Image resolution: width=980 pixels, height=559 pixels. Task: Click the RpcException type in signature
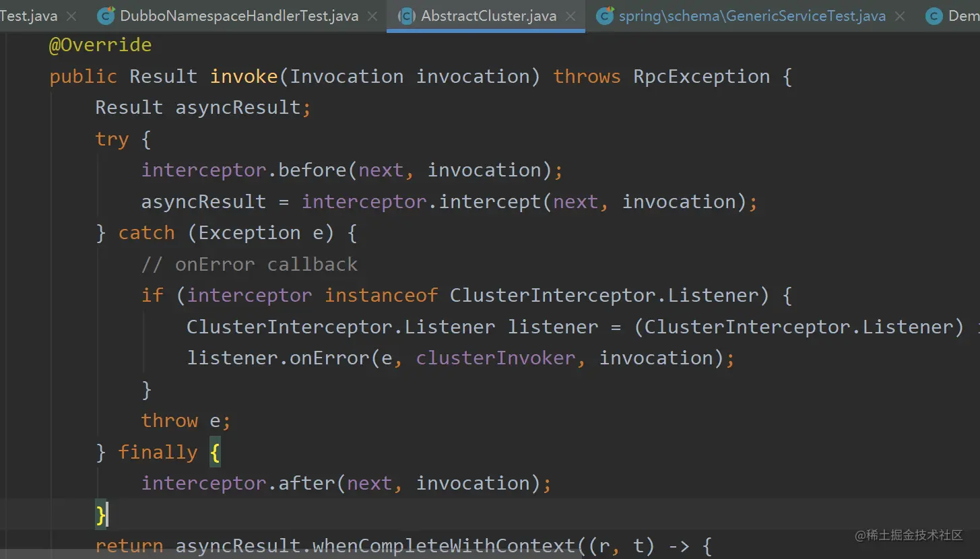point(701,77)
